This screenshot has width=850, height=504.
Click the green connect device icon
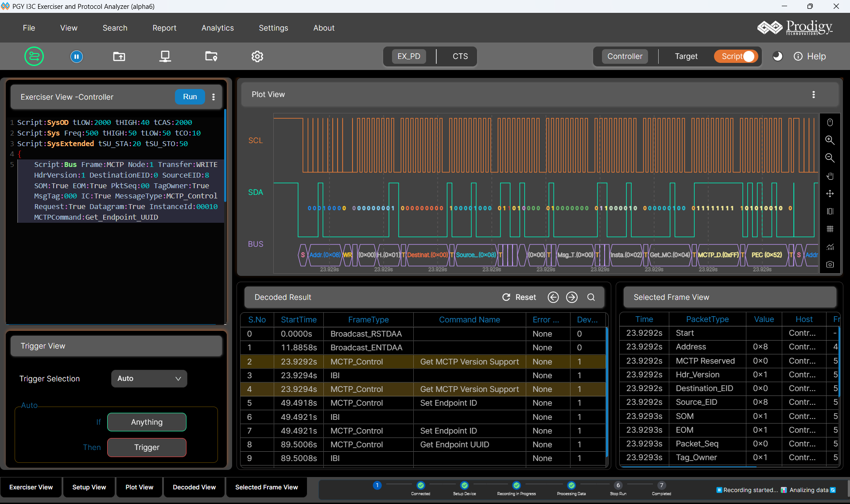click(34, 56)
